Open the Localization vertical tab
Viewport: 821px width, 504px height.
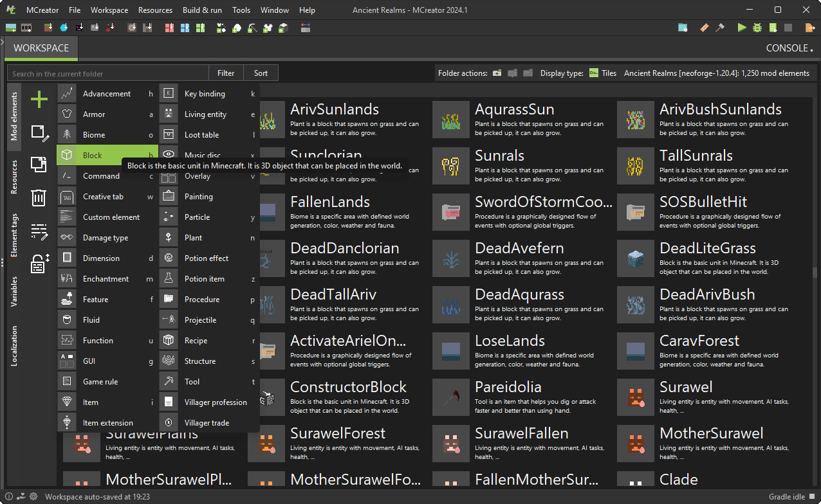[14, 346]
